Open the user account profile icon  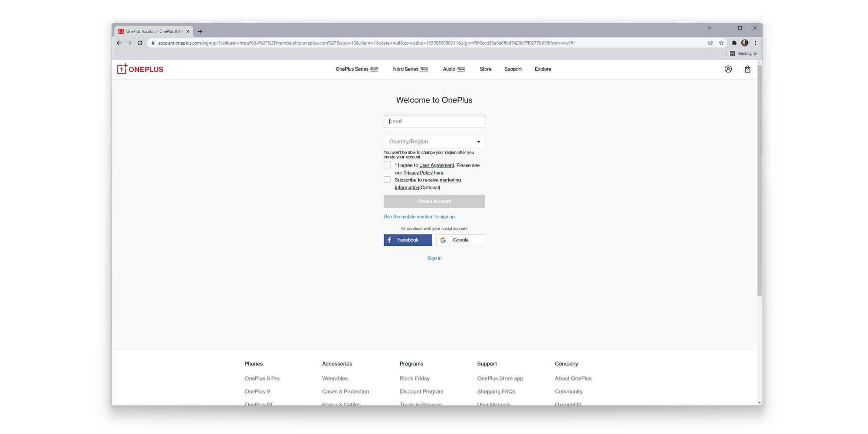point(728,69)
